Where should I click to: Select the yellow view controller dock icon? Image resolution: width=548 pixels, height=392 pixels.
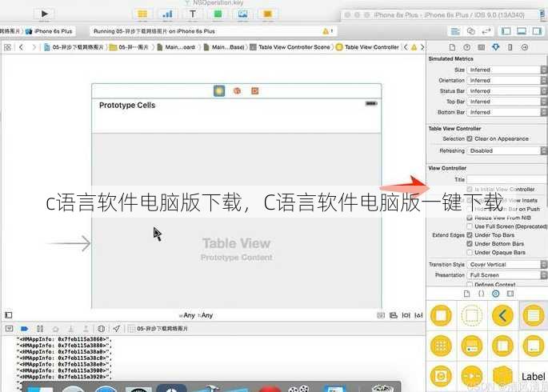tap(219, 91)
